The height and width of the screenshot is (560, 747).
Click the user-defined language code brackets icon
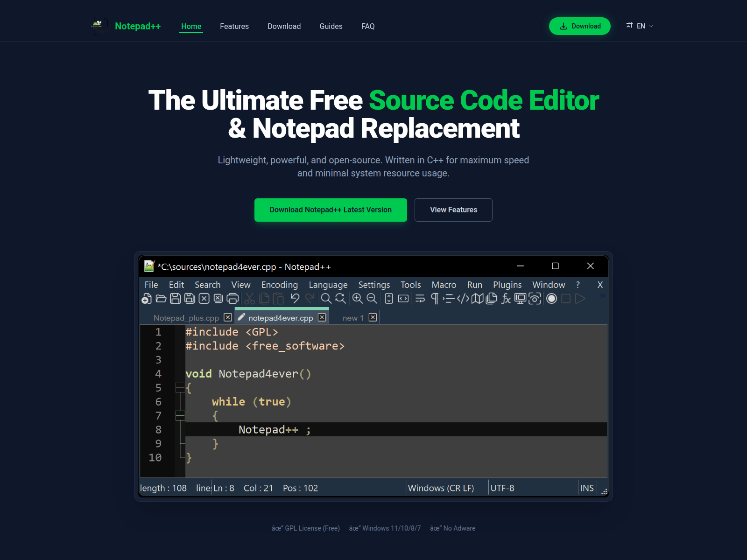463,299
